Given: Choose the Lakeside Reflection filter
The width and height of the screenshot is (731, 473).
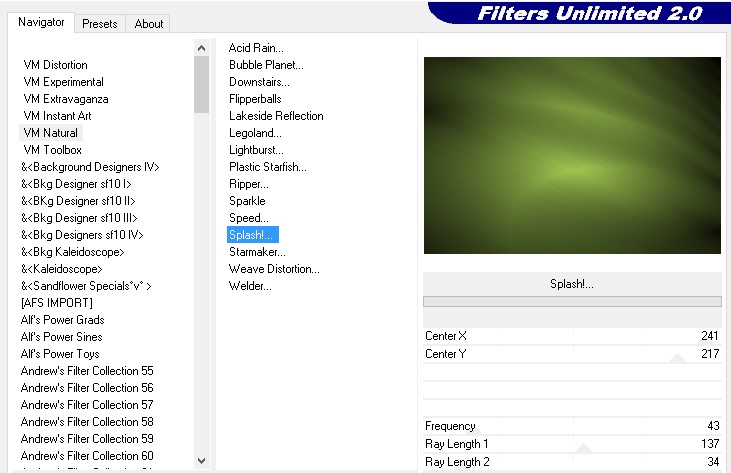Looking at the screenshot, I should click(x=276, y=116).
